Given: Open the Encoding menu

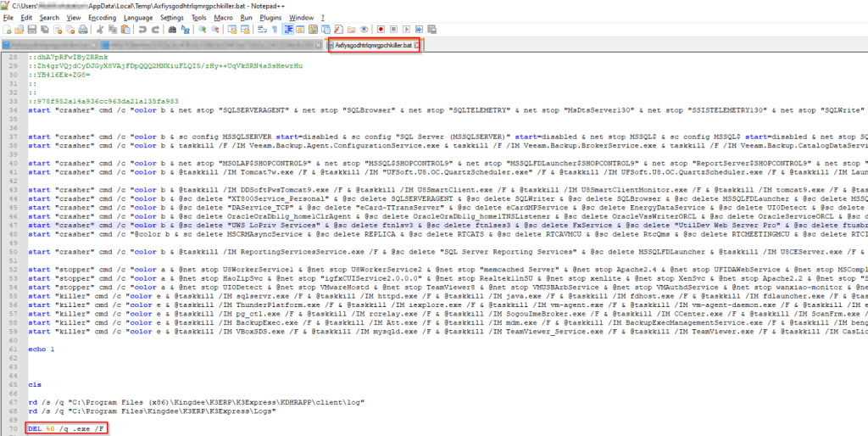Looking at the screenshot, I should [x=102, y=18].
